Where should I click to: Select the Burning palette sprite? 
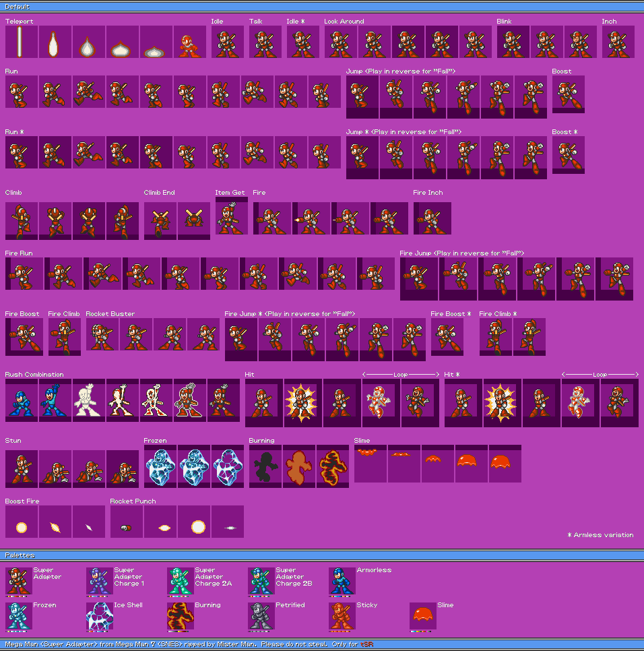[181, 616]
